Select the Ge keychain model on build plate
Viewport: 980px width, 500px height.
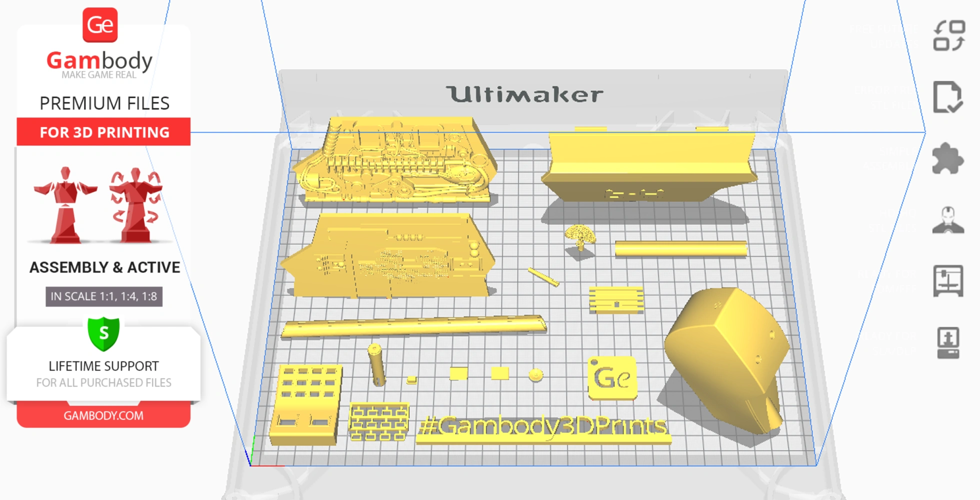pos(612,377)
